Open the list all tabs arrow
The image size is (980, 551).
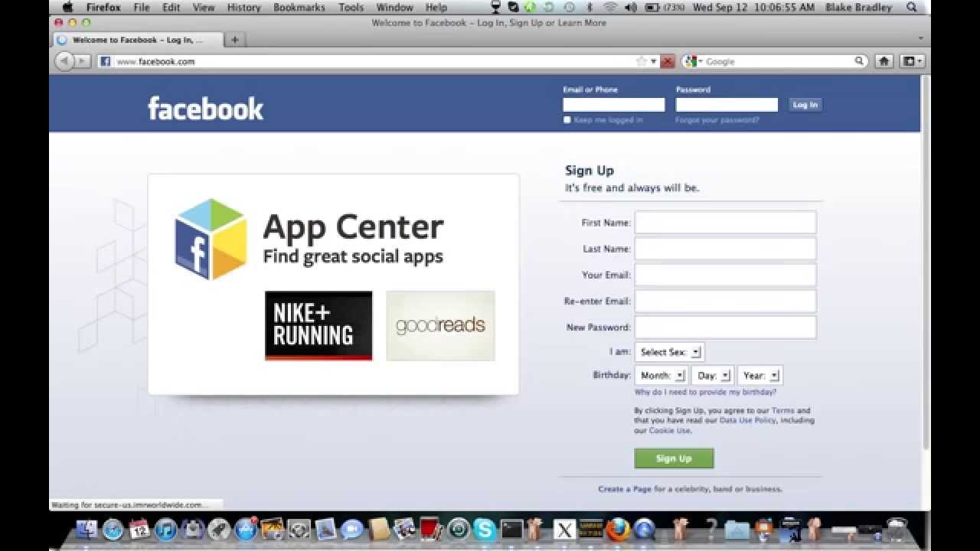920,38
